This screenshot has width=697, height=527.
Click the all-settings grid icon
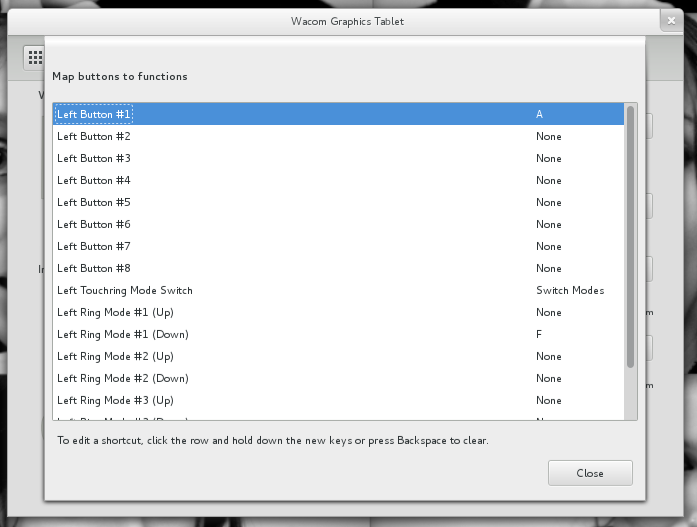pos(35,57)
